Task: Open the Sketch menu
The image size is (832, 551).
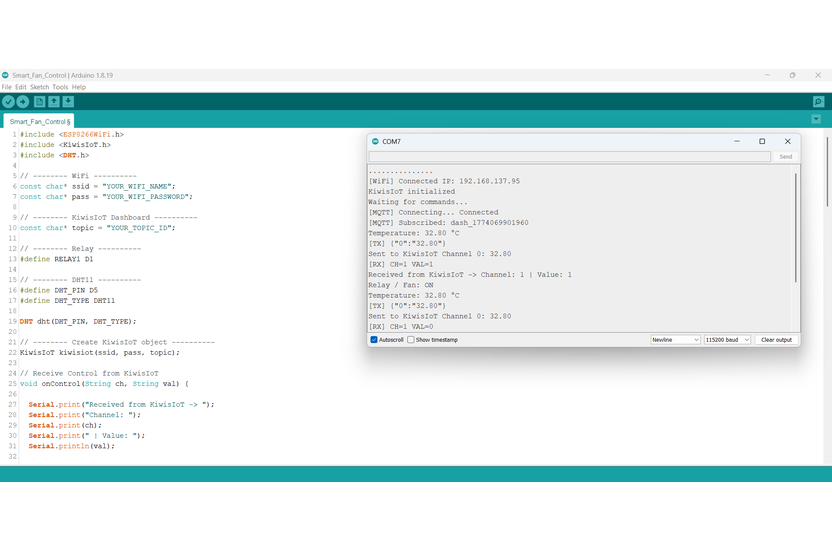Action: [39, 87]
